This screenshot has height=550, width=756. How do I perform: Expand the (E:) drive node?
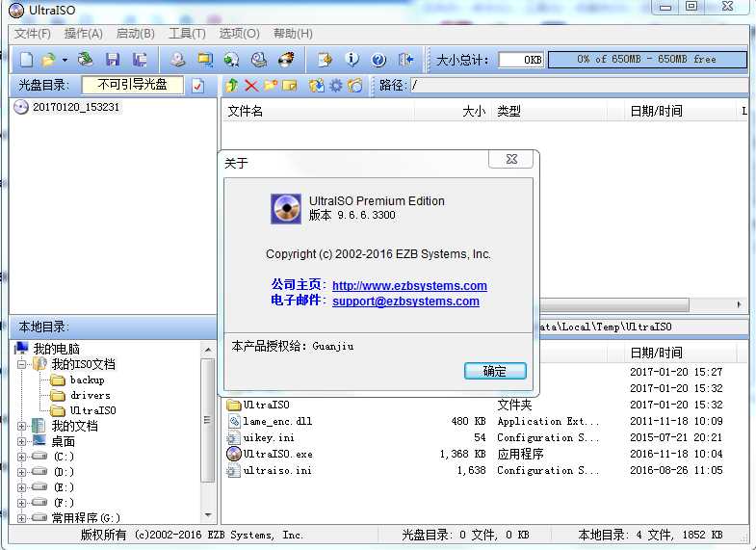pos(22,487)
